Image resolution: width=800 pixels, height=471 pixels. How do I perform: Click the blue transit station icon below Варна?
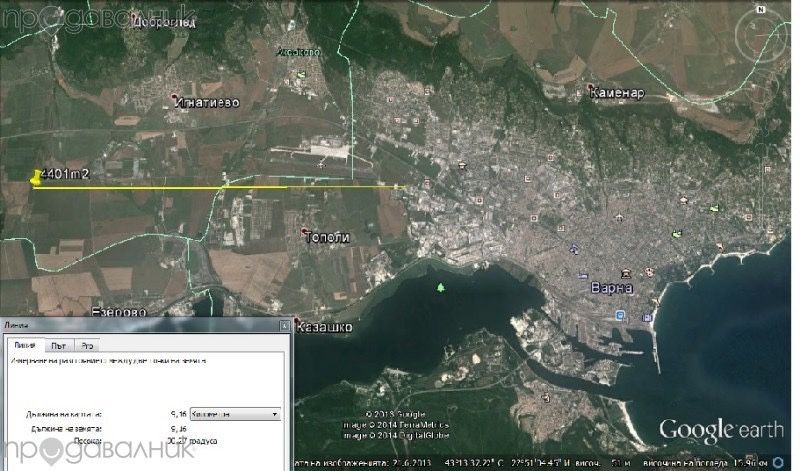pos(620,316)
